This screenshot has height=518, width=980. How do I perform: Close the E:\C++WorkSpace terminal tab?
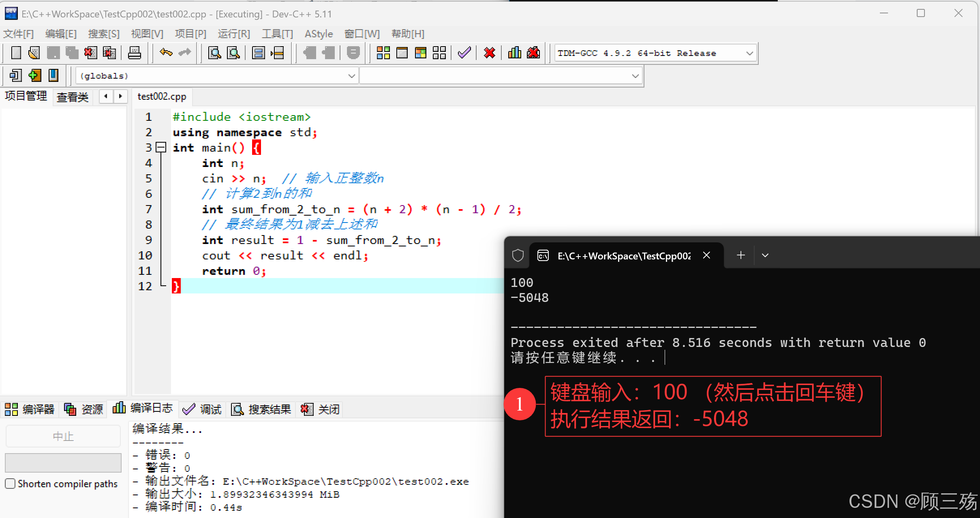click(706, 255)
